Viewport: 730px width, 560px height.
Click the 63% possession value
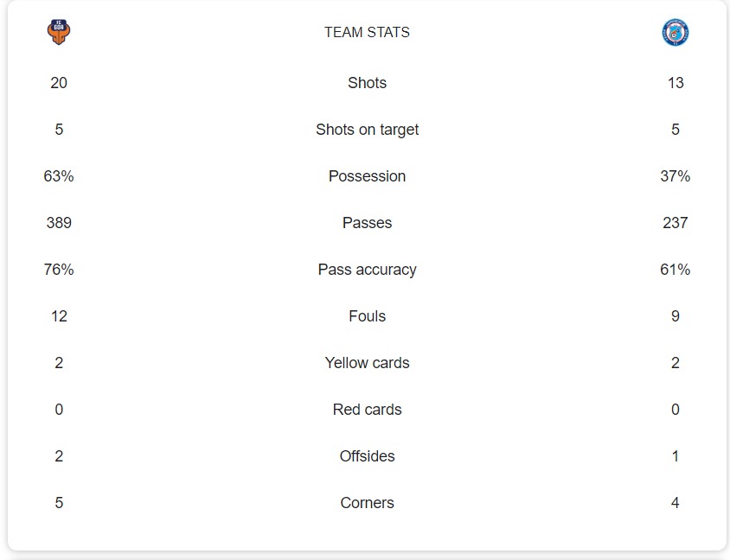59,176
